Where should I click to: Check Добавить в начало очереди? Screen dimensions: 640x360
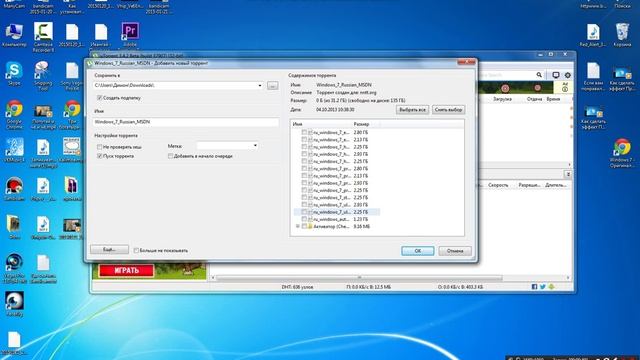point(170,156)
